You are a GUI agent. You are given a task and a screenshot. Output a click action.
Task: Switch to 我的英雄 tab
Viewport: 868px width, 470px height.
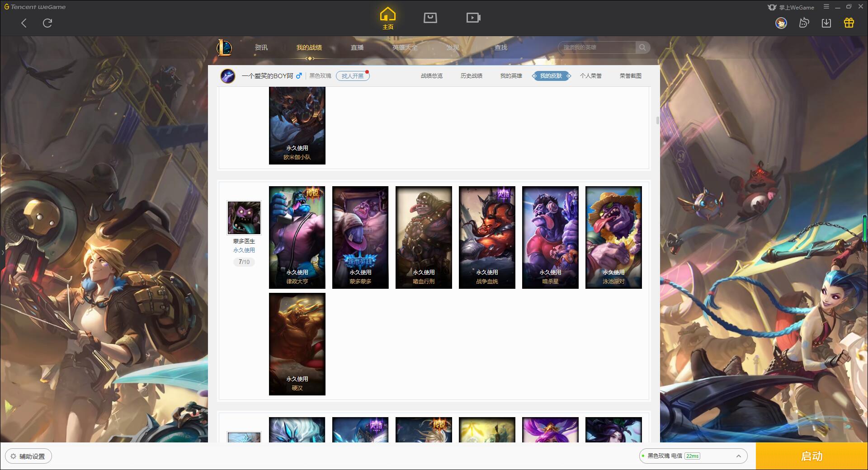[511, 76]
